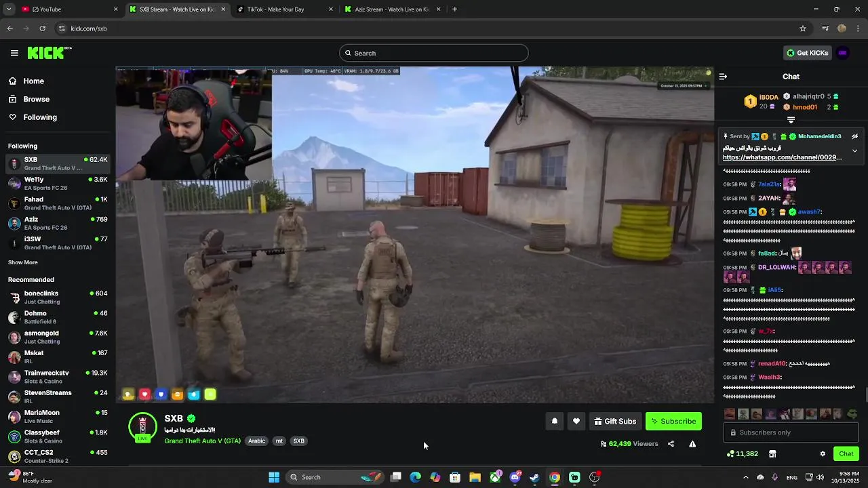This screenshot has height=488, width=868.
Task: Go back in browser history
Action: (x=10, y=28)
